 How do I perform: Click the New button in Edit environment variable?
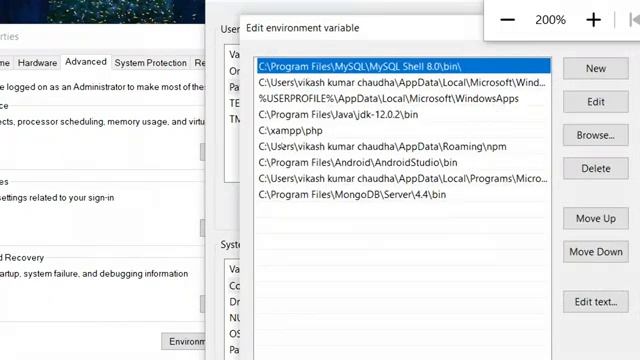(x=596, y=69)
